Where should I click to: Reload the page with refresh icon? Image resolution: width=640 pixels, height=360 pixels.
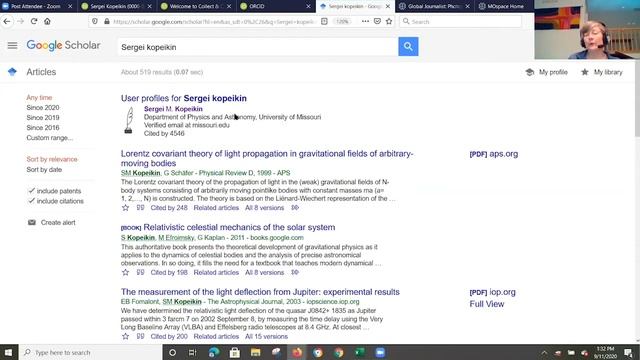34,21
